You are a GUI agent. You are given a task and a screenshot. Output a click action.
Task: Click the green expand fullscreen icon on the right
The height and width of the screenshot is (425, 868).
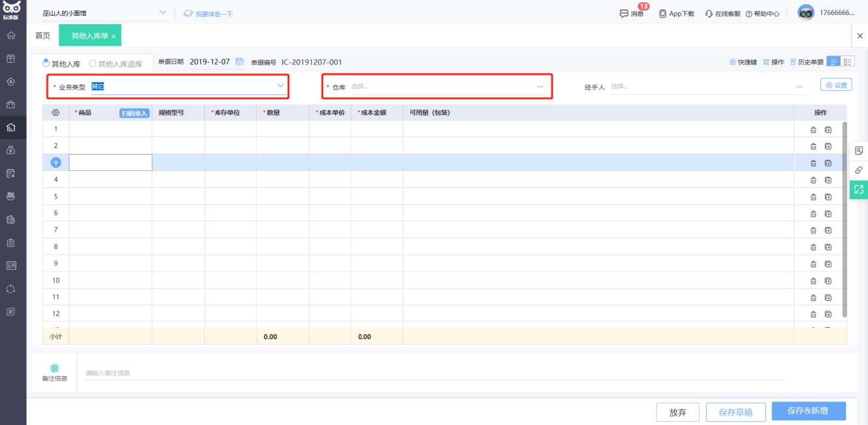[859, 189]
